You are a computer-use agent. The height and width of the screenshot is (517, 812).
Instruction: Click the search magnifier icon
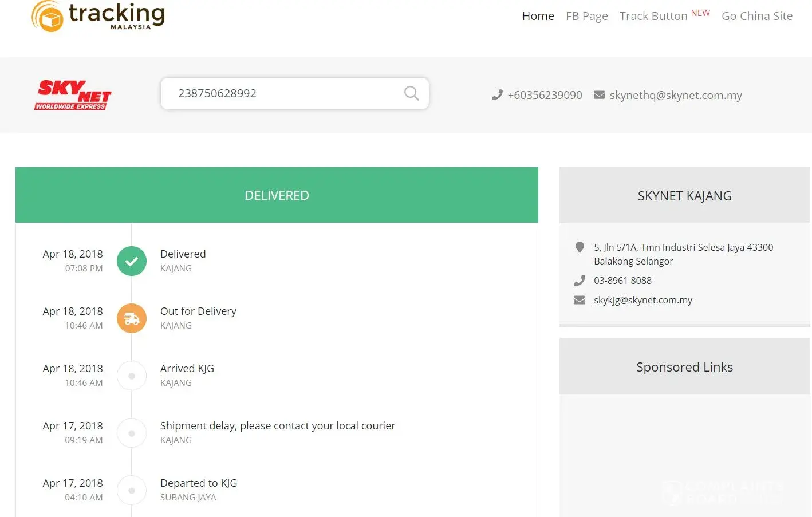coord(411,93)
